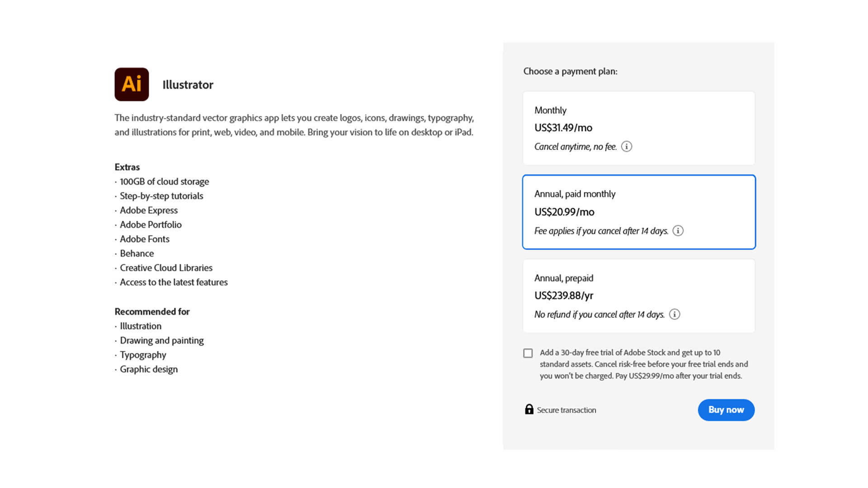This screenshot has width=868, height=488.
Task: Click "Cancel anytime, no fee." note
Action: pyautogui.click(x=576, y=147)
